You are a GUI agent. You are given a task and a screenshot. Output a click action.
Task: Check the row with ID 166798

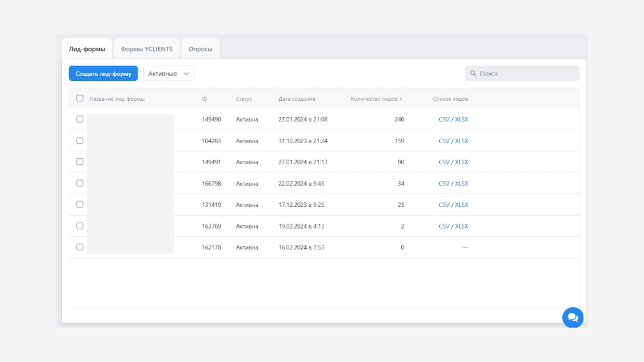pyautogui.click(x=80, y=183)
